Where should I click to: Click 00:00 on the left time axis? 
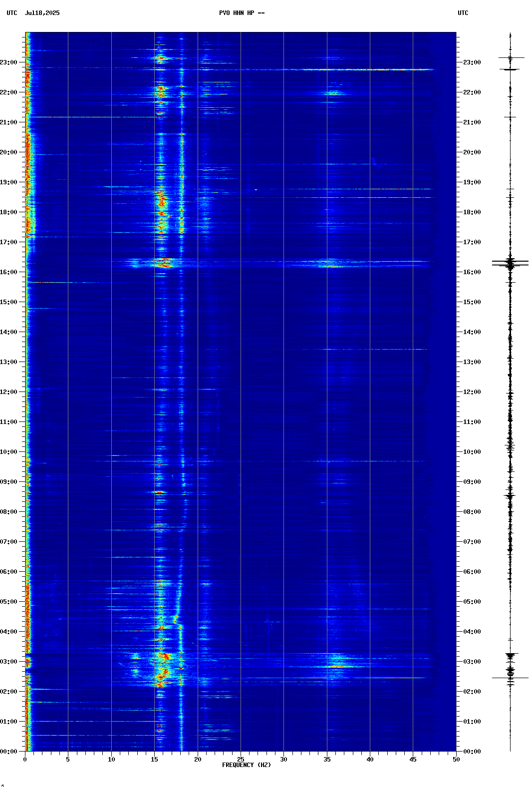coord(9,752)
